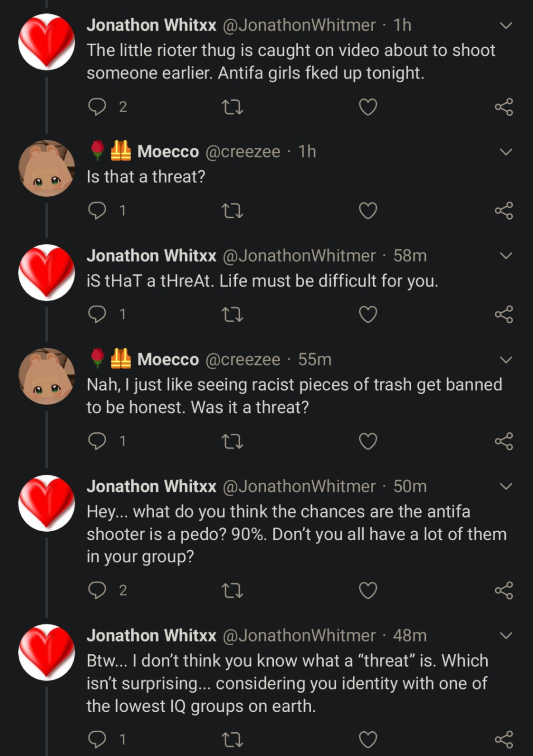Image resolution: width=533 pixels, height=756 pixels.
Task: Open @JonathonWhitmer handle in the 58m tweet
Action: click(x=299, y=256)
